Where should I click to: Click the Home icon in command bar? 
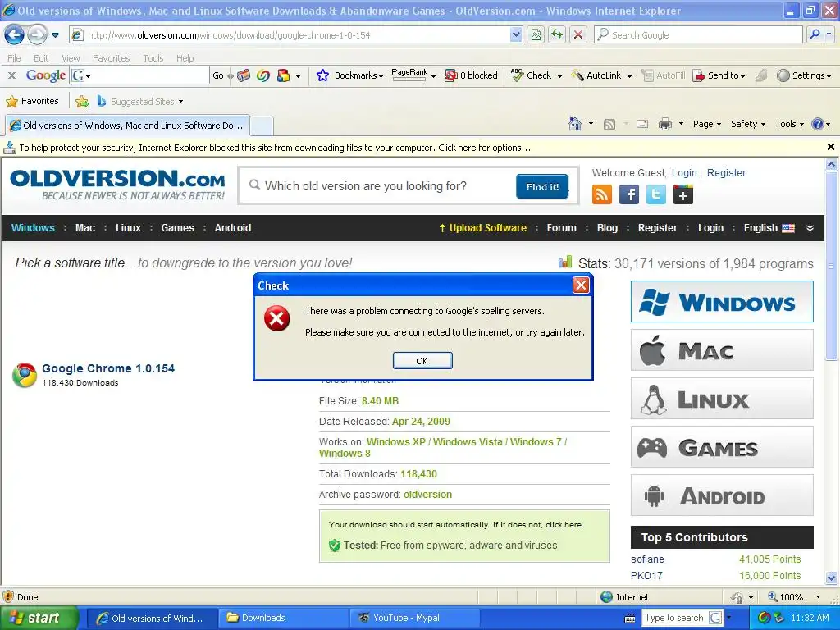574,125
